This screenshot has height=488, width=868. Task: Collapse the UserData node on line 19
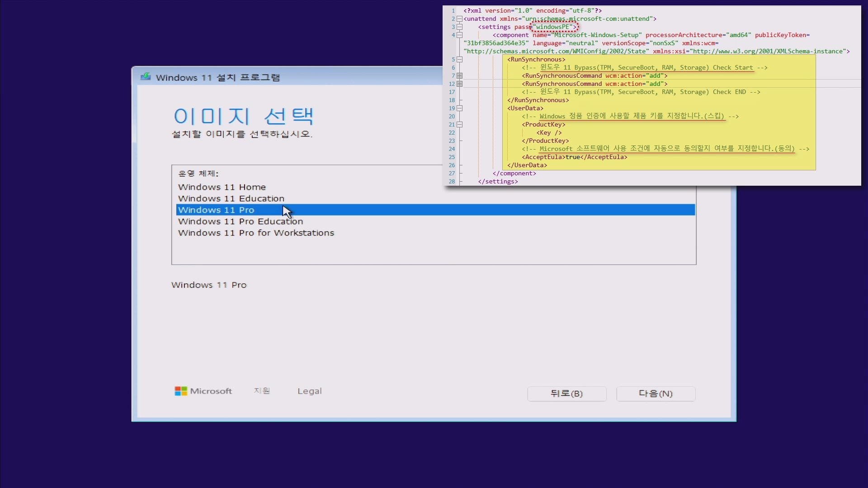point(460,108)
